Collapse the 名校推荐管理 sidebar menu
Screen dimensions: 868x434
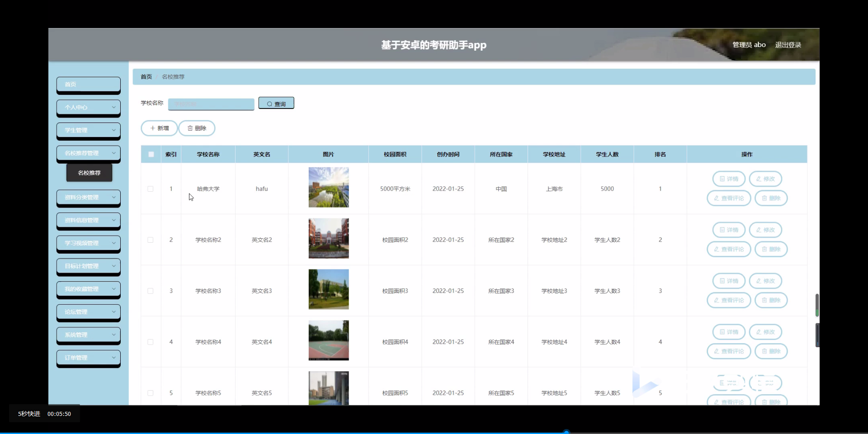point(88,153)
